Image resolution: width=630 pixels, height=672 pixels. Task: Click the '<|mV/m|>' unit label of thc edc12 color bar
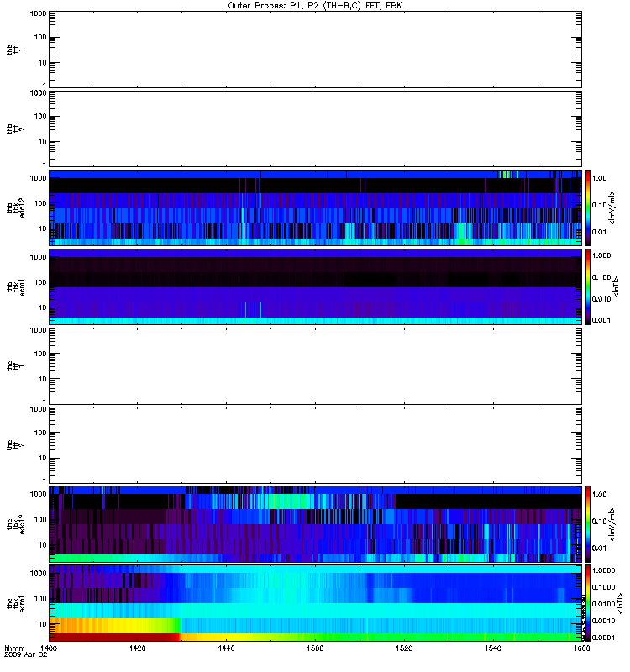click(612, 524)
